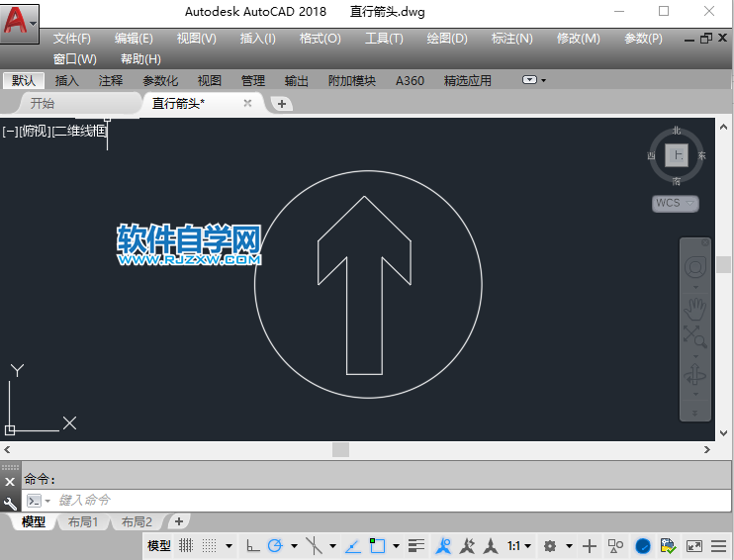Screen dimensions: 734x560
Task: Open the 1:1 annotation scale dropdown
Action: (519, 546)
